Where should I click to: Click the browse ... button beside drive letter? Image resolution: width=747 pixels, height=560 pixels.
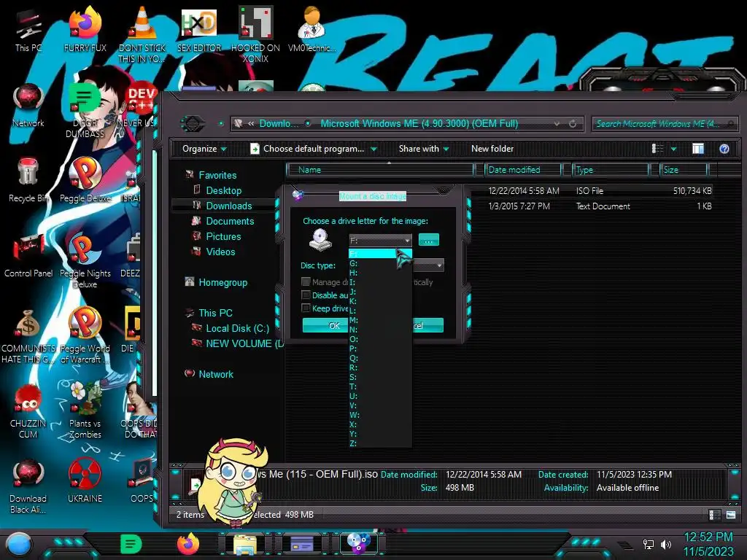pyautogui.click(x=429, y=240)
